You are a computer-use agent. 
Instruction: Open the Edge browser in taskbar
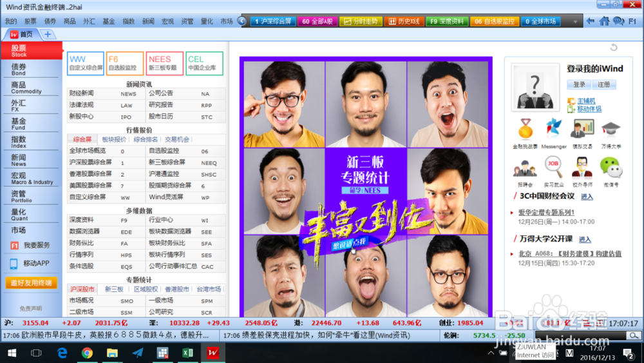point(62,353)
